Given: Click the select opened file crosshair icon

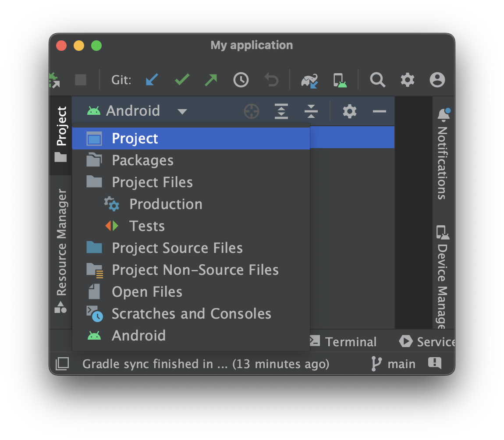Looking at the screenshot, I should click(252, 111).
